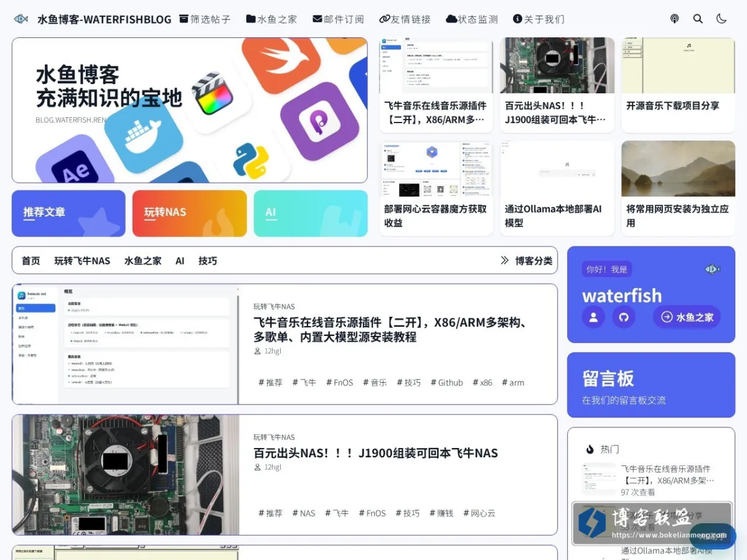Open the 推荐文章 category card
Viewport: 747px width, 560px height.
coord(68,213)
